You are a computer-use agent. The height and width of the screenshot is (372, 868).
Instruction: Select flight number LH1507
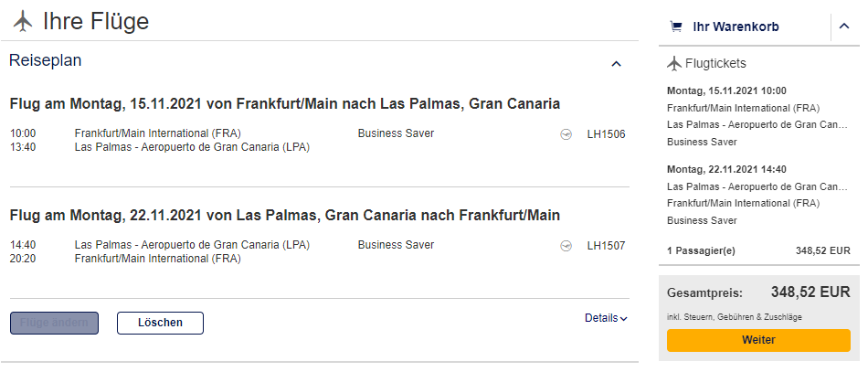[606, 246]
